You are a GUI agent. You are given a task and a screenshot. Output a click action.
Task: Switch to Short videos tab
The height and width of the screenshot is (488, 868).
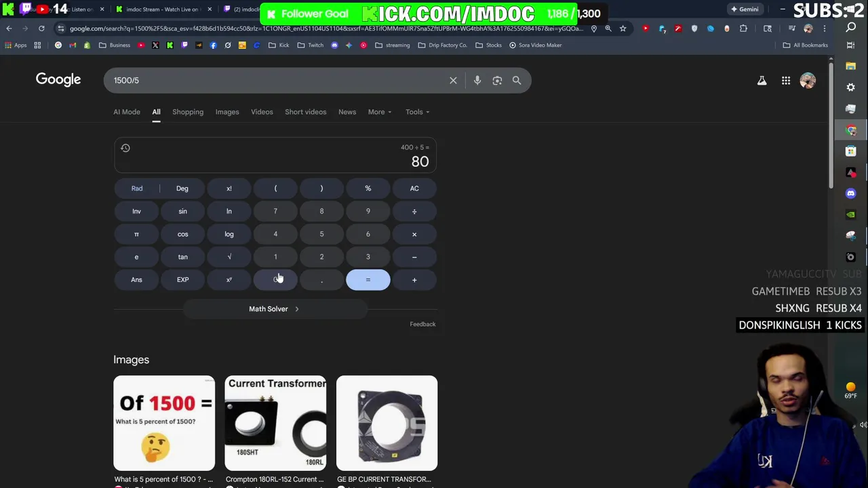306,112
